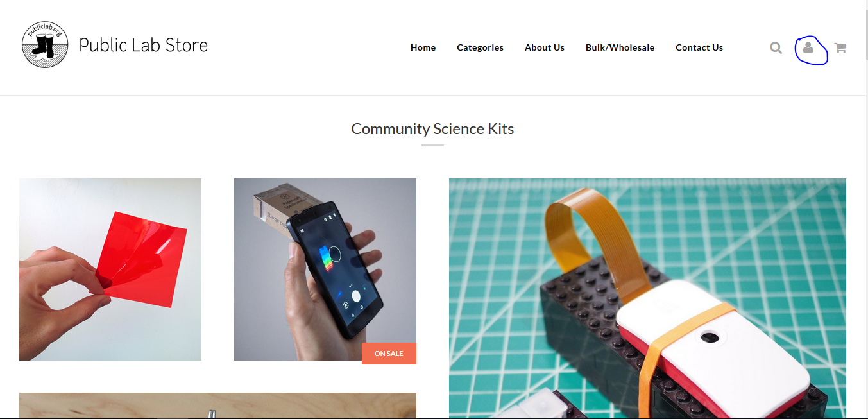Click the search magnifier icon
The width and height of the screenshot is (868, 419).
(x=776, y=47)
